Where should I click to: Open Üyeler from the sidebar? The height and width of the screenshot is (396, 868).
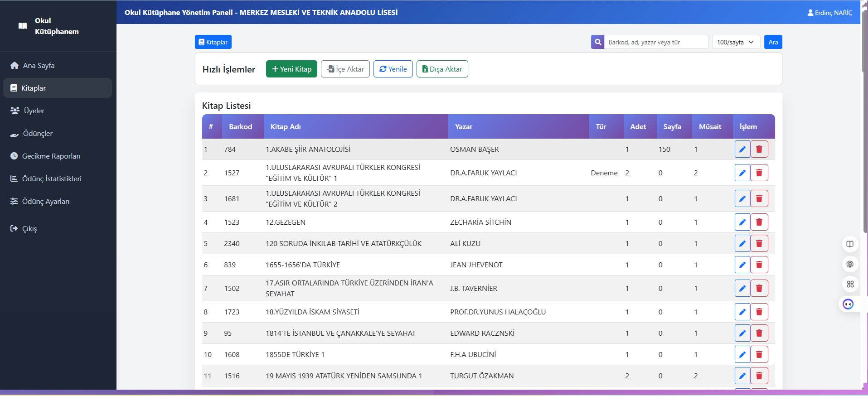[x=34, y=111]
